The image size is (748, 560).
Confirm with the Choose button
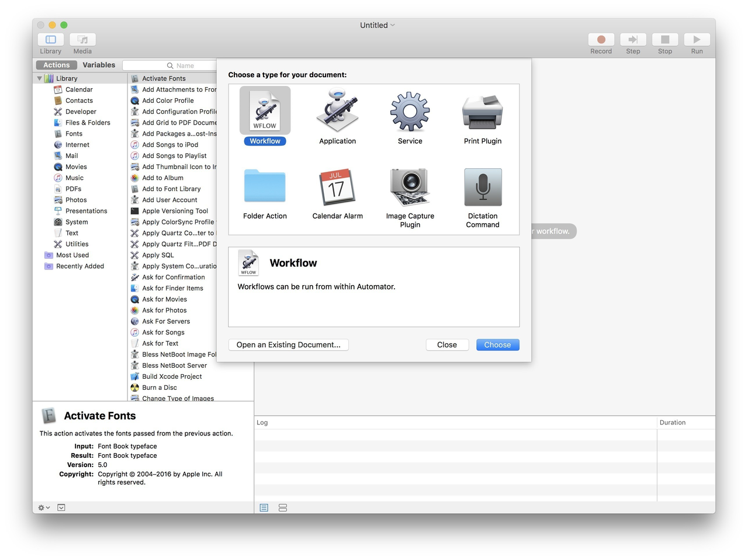point(497,345)
